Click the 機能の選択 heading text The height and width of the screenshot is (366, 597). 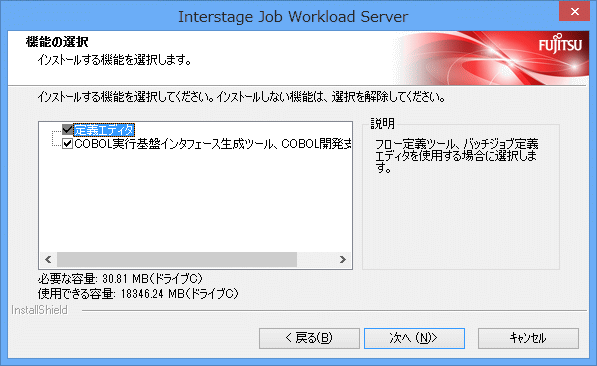[57, 42]
